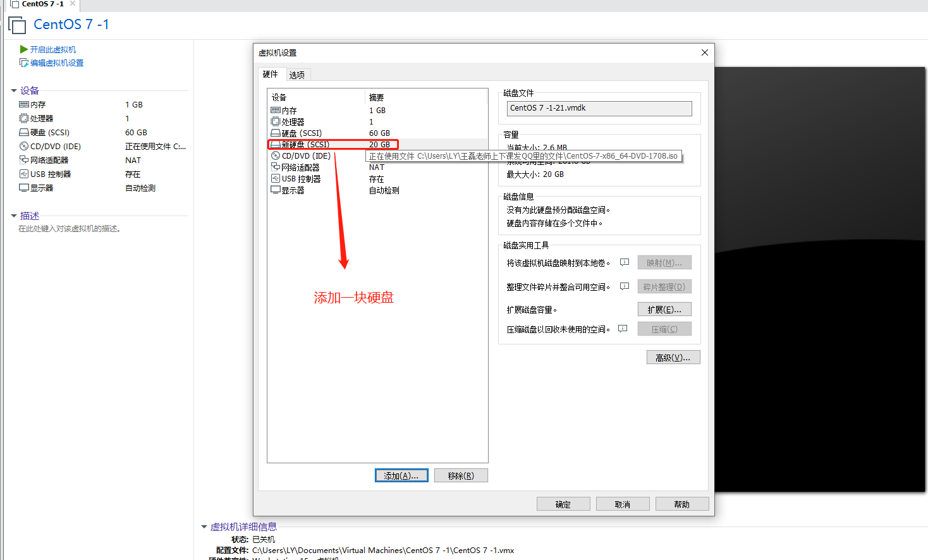Select 网络适配器 icon in dialog hardware list
928x560 pixels.
tap(276, 167)
